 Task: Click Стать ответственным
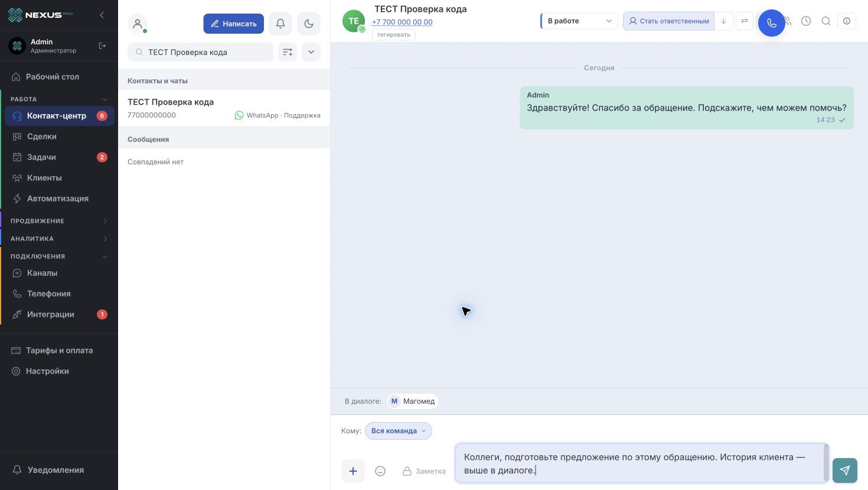tap(668, 21)
